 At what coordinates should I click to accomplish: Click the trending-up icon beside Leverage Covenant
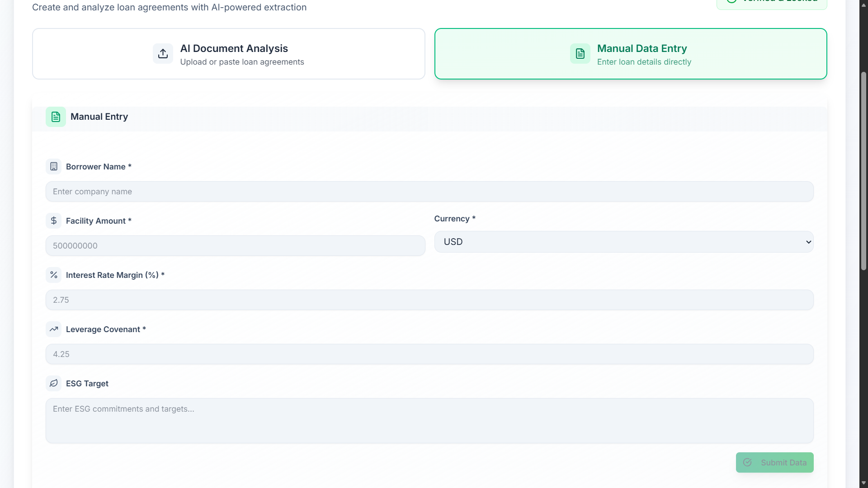tap(54, 329)
